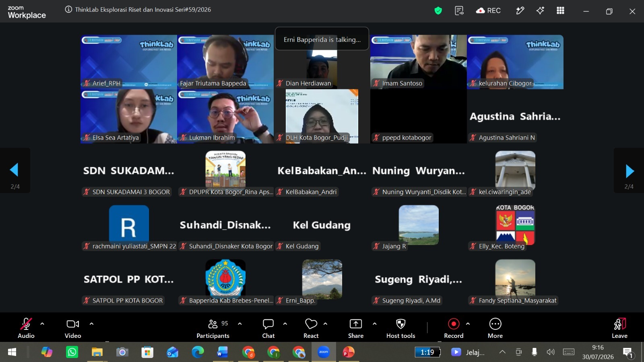Image resolution: width=644 pixels, height=362 pixels.
Task: Open the grid view layout icon
Action: [560, 11]
